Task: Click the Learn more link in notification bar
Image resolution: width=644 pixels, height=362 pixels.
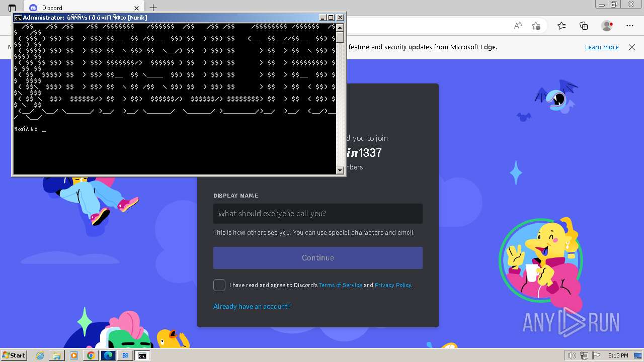Action: (x=602, y=47)
